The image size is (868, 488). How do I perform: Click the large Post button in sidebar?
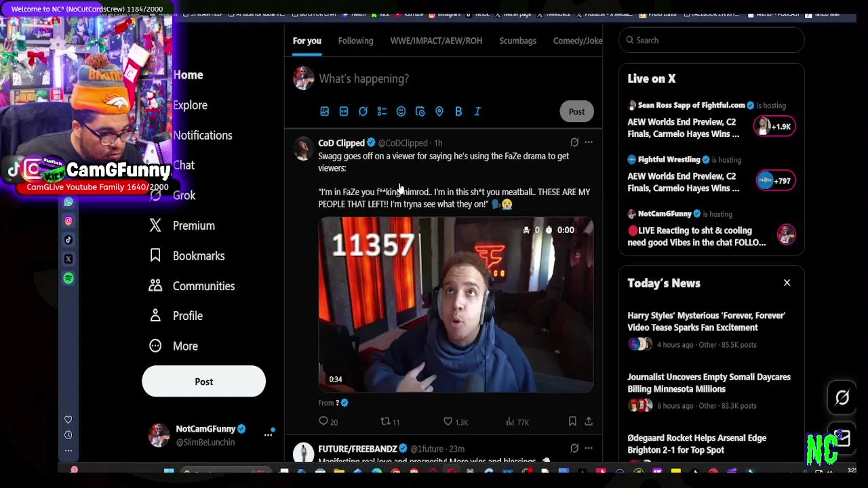click(203, 382)
